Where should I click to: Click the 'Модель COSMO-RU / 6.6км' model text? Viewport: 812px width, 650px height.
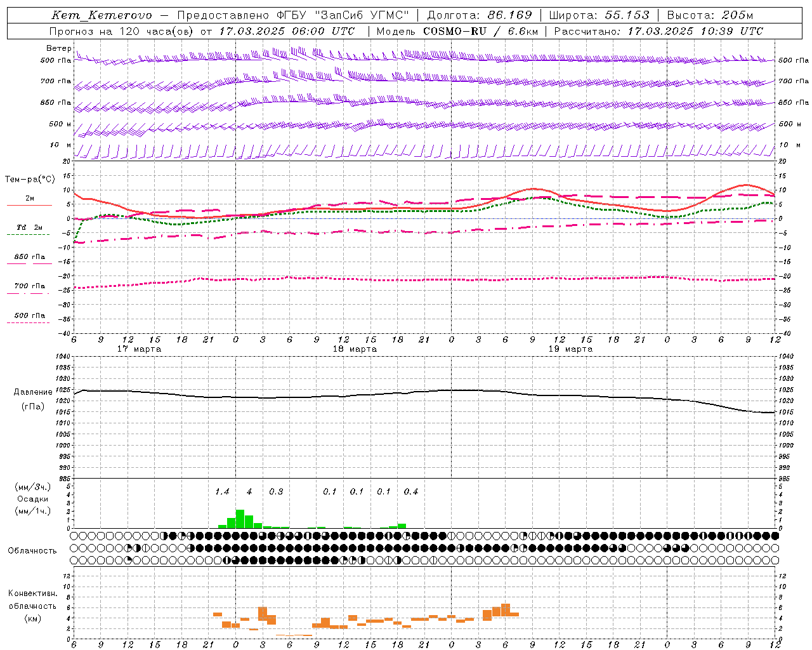(x=457, y=31)
